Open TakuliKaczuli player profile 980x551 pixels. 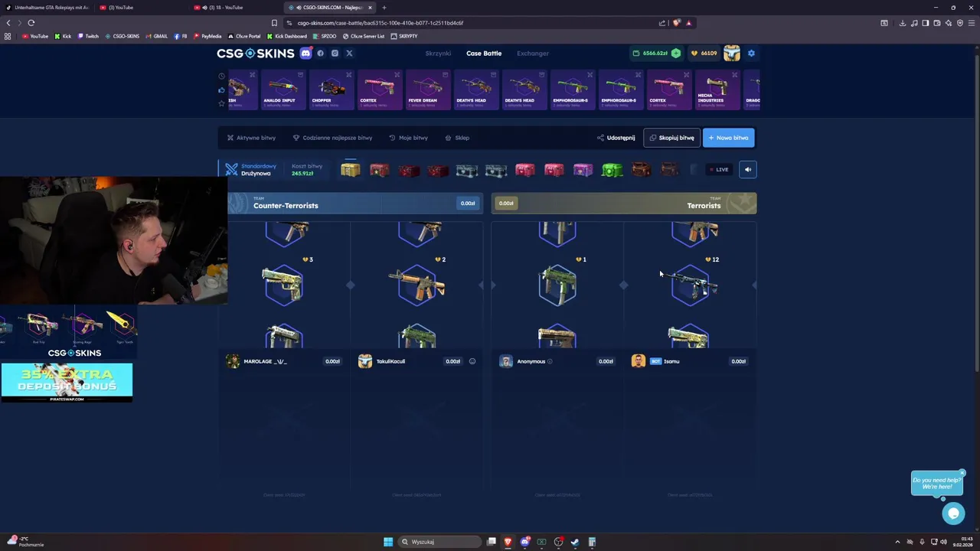point(390,361)
